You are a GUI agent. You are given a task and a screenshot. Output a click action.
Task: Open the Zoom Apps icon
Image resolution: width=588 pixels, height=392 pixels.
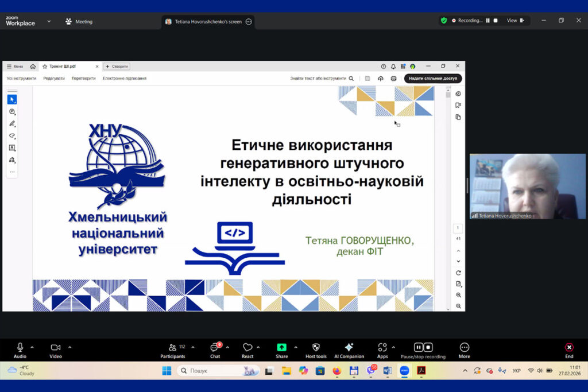[x=382, y=348]
